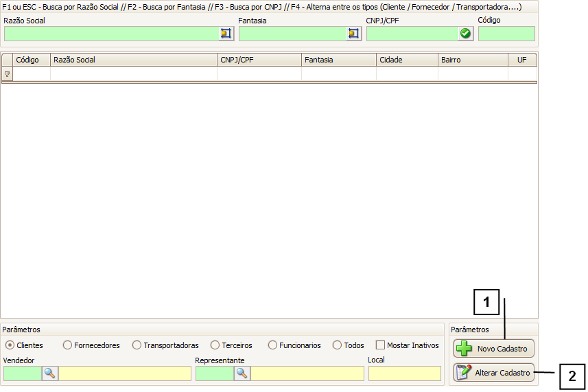
Task: Click the CNPJ/CPF column header
Action: (x=259, y=60)
